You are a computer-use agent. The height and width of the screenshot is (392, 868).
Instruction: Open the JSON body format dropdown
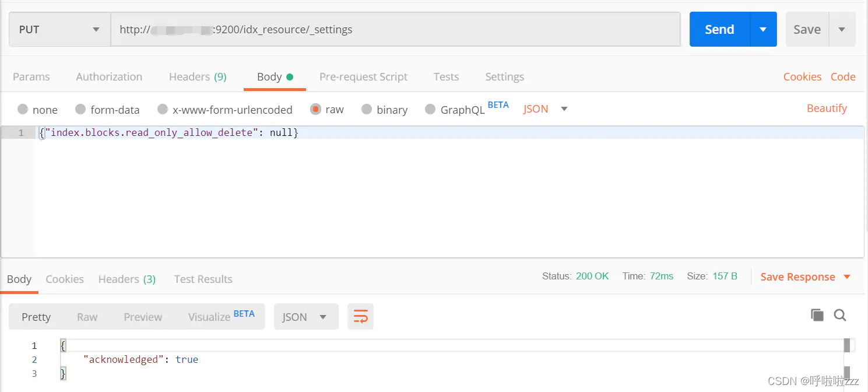(x=544, y=108)
